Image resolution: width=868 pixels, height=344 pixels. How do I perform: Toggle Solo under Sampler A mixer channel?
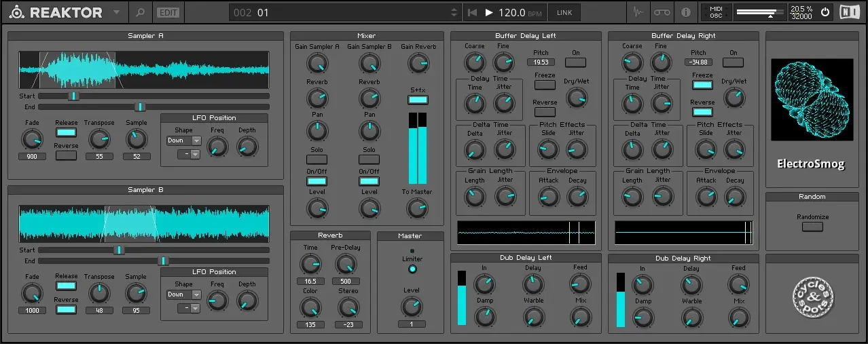click(x=317, y=159)
